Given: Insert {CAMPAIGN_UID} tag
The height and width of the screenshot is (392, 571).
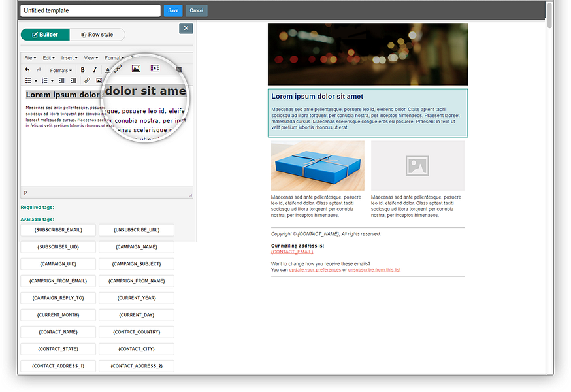Looking at the screenshot, I should pos(58,264).
